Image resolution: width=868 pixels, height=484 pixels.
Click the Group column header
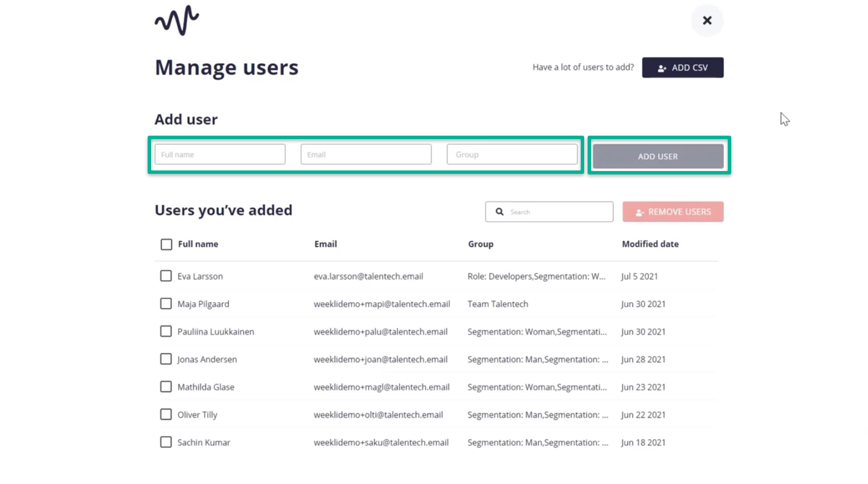[x=480, y=244]
